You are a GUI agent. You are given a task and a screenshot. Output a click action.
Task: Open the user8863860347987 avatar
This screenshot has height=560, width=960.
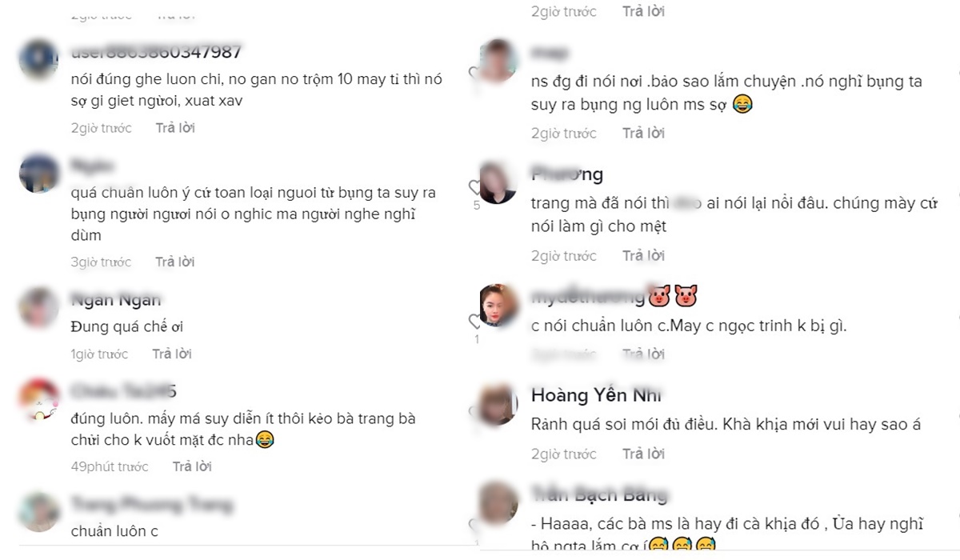[38, 60]
